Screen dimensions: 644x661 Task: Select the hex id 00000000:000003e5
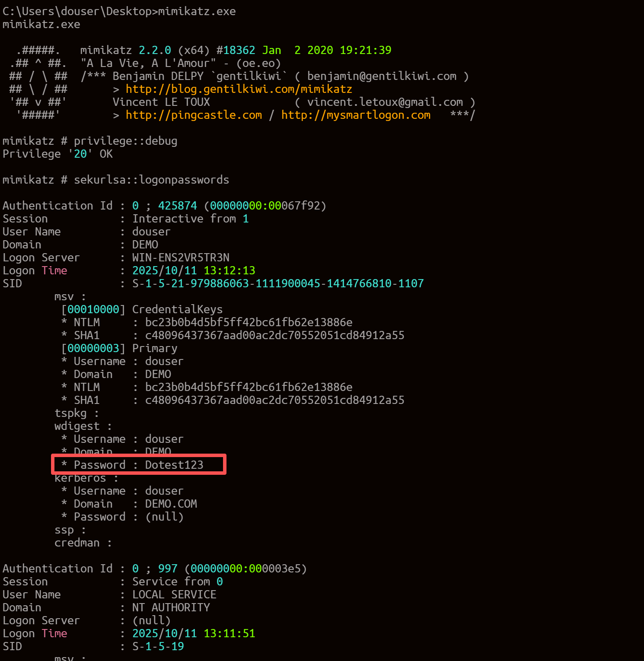point(245,569)
